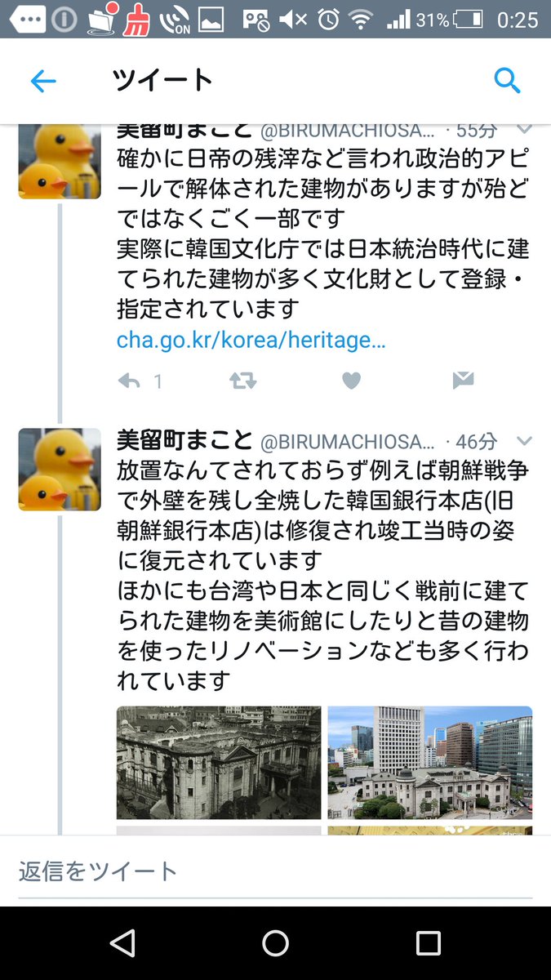Screen dimensions: 551x980
Task: Expand options chevron on the 46分 tweet
Action: point(525,441)
